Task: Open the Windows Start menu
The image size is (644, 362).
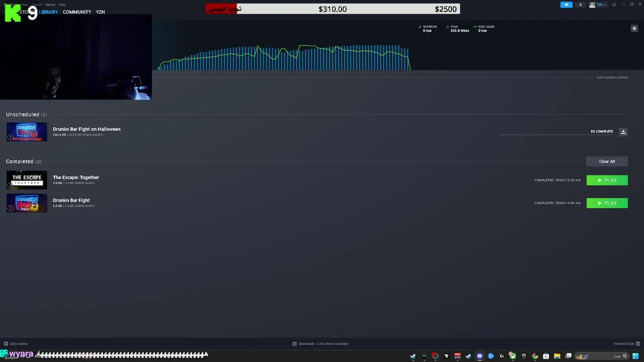Action: point(635,356)
